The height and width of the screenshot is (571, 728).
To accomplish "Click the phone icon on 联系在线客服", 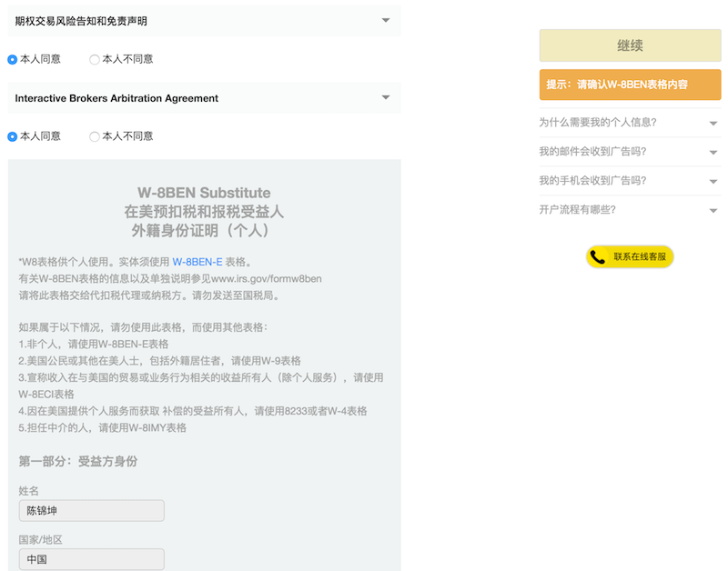I will (598, 257).
